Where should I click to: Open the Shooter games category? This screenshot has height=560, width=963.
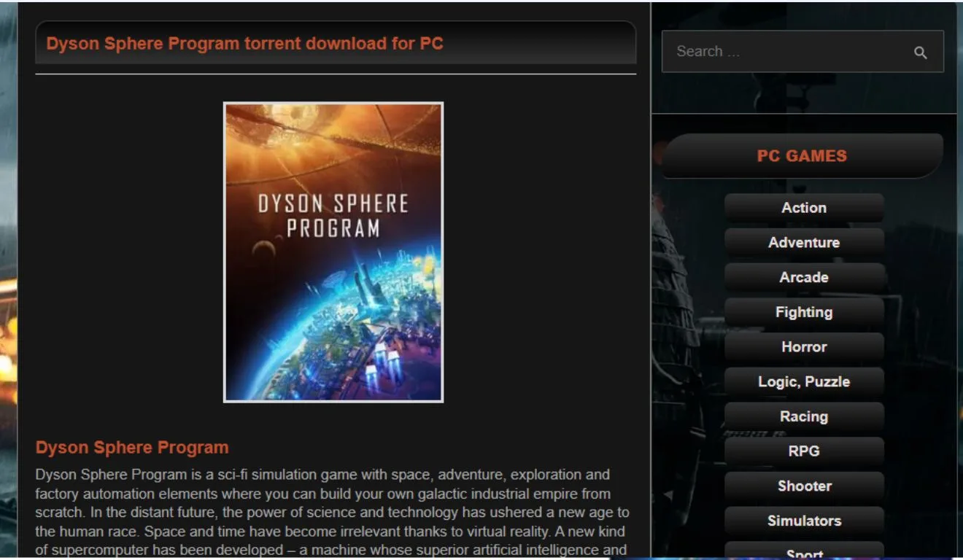804,486
